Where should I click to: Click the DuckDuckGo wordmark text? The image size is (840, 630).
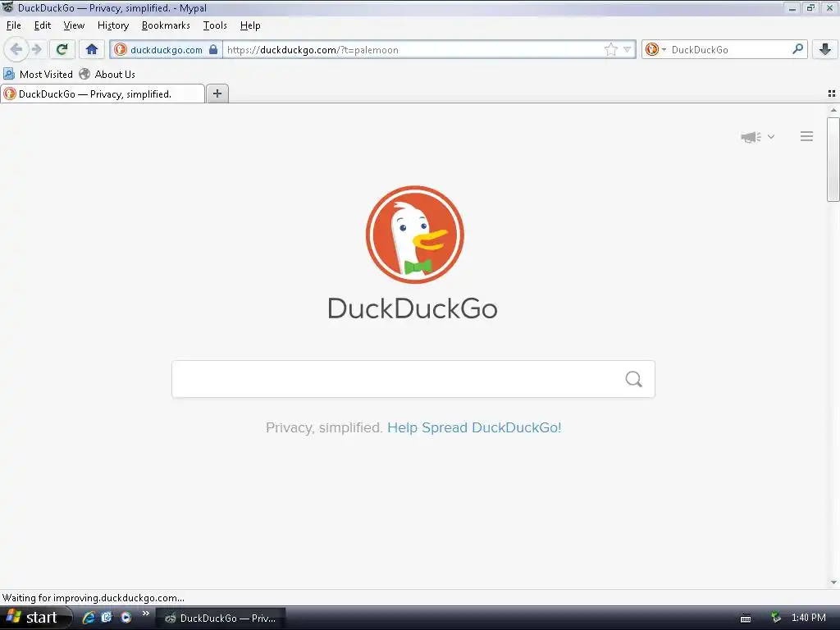[x=413, y=308]
